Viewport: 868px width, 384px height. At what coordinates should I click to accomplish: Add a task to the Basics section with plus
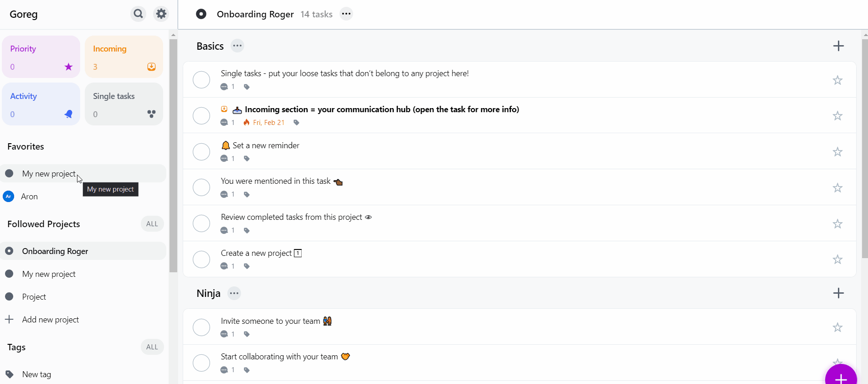838,46
